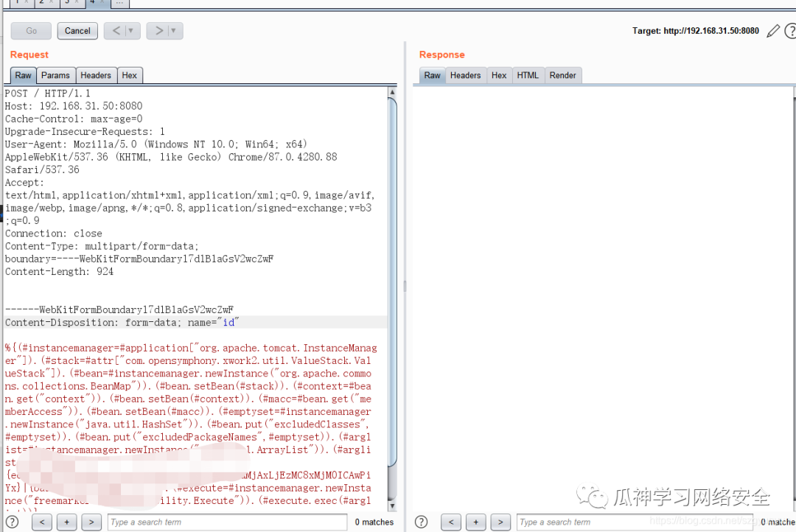Open the previous-history dropdown arrow
This screenshot has width=796, height=532.
[131, 31]
